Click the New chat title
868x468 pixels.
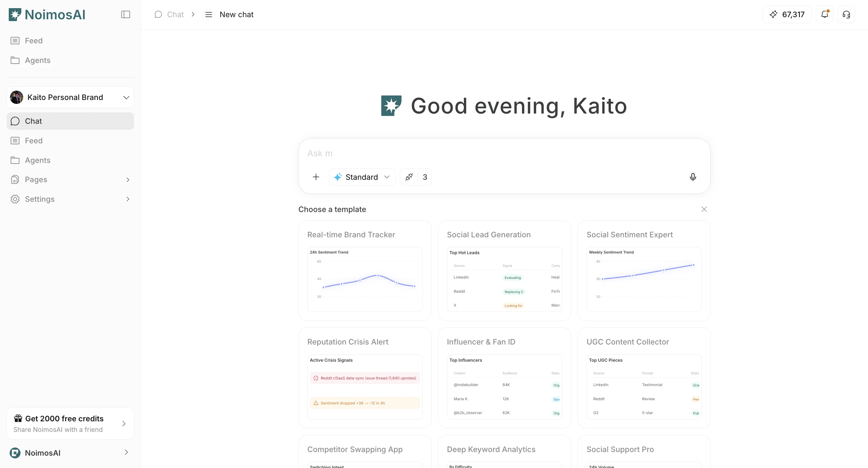[237, 14]
